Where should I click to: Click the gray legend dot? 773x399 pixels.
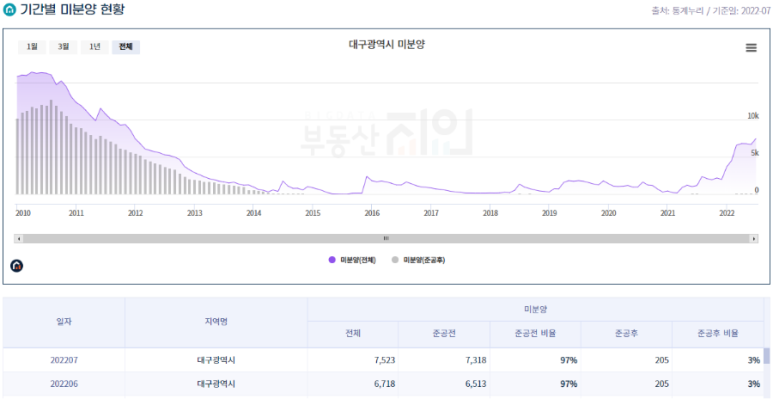395,260
